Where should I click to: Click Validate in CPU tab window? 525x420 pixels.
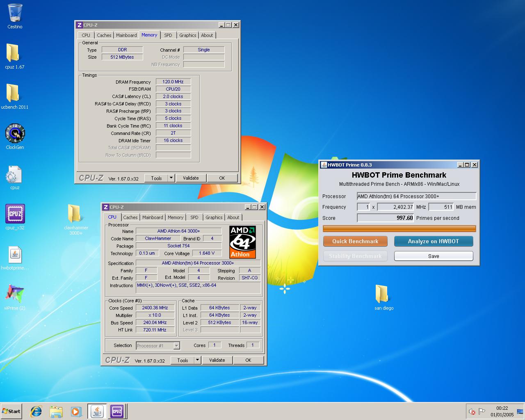click(217, 360)
